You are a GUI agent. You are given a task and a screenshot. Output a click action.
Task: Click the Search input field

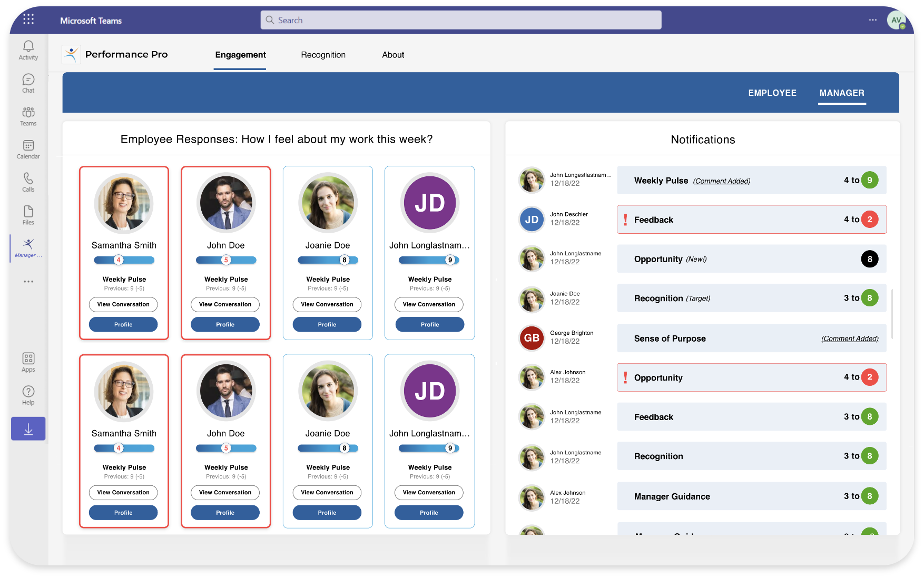point(461,20)
